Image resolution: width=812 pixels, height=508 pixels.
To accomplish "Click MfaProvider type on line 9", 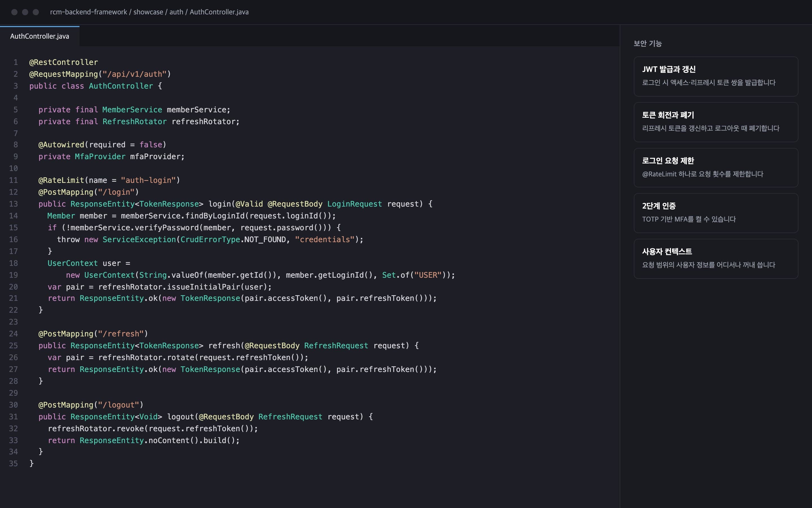I will coord(100,157).
